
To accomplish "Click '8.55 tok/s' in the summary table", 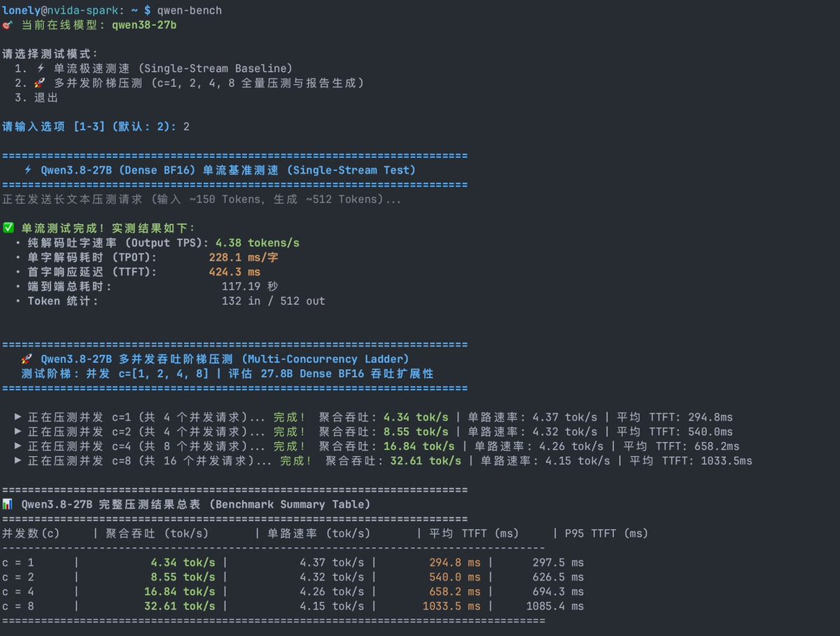I will 183,577.
